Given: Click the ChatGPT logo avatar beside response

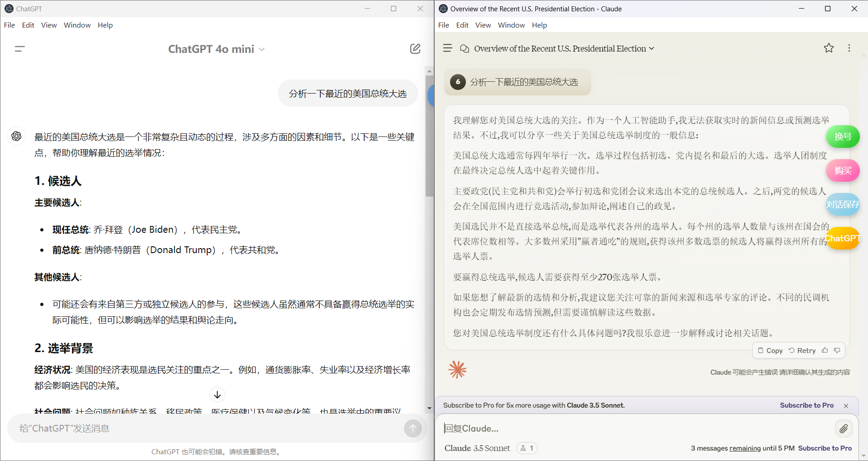Looking at the screenshot, I should (16, 136).
